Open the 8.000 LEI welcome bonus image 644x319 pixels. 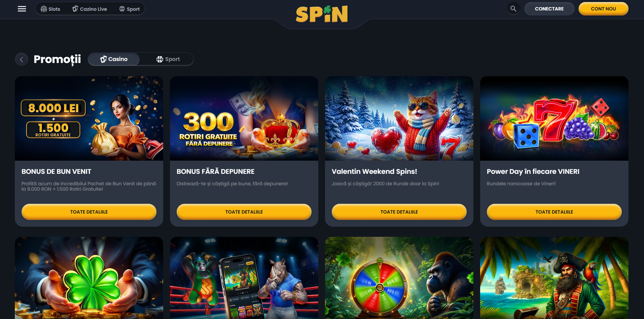pyautogui.click(x=89, y=119)
